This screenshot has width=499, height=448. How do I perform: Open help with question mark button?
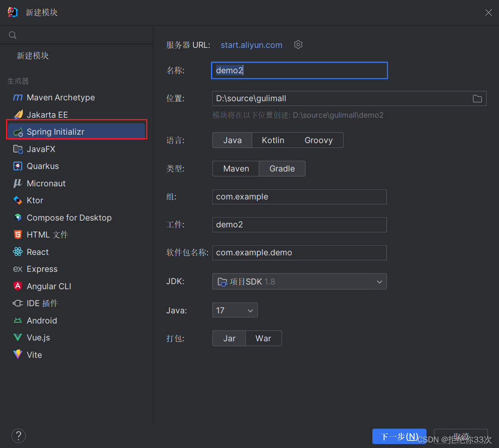[19, 436]
